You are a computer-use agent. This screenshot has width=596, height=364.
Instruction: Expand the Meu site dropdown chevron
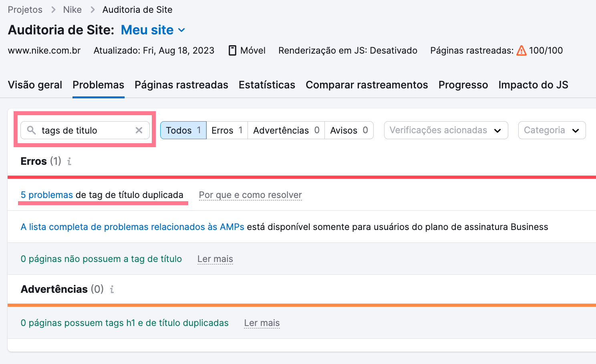(181, 30)
